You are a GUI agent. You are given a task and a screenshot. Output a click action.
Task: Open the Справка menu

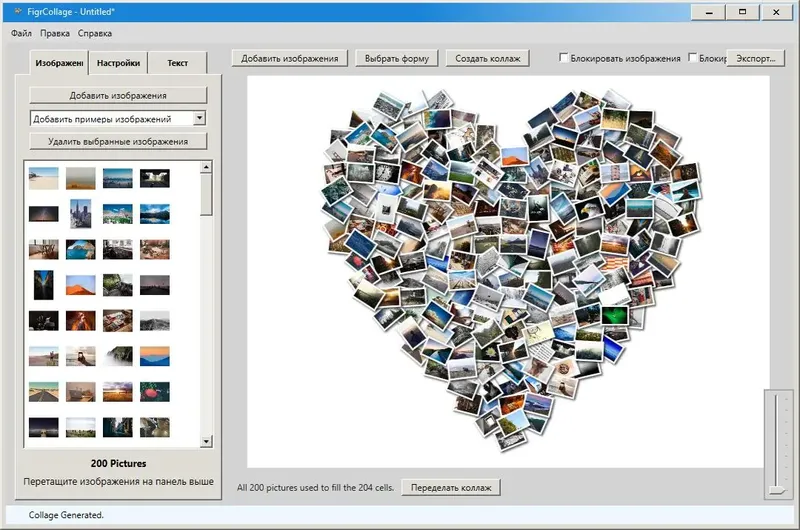[x=95, y=33]
